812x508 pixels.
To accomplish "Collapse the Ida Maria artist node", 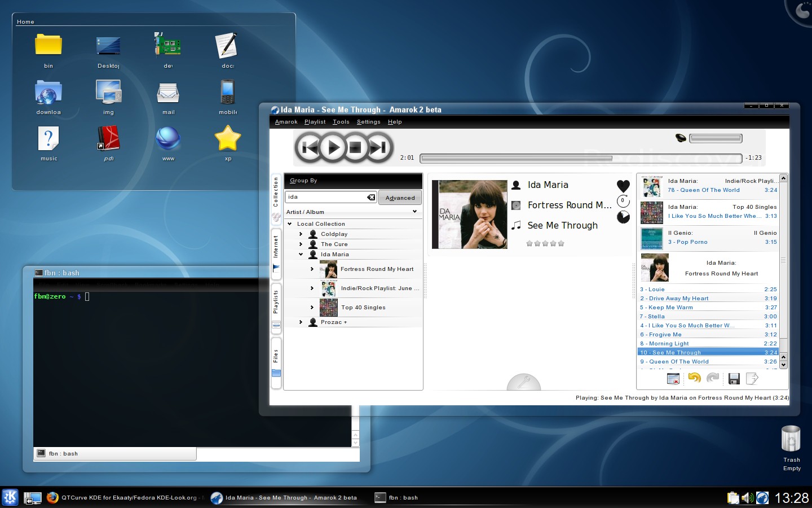I will click(x=301, y=255).
